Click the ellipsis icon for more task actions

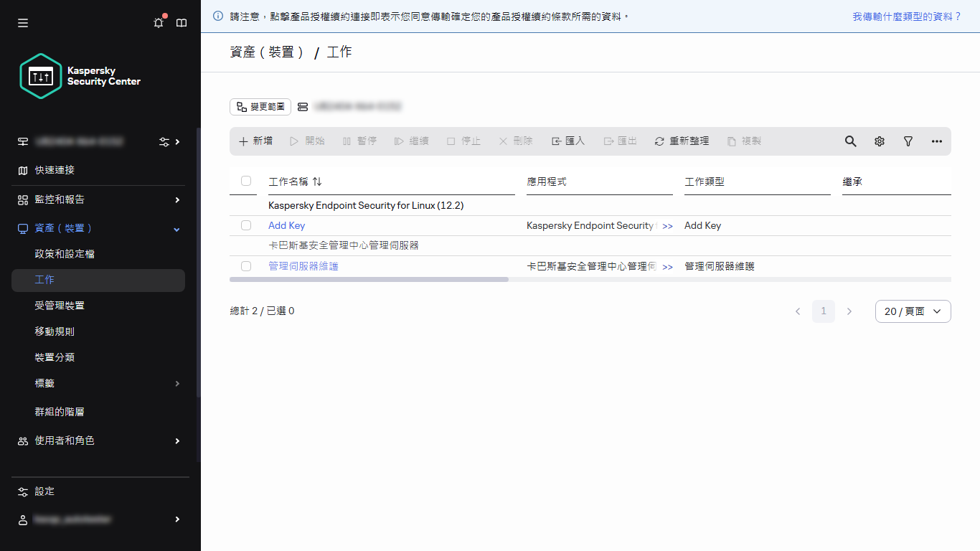point(936,141)
